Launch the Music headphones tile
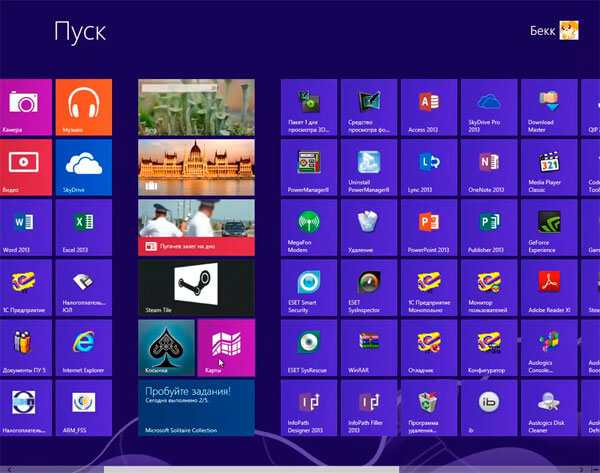Screen dimensions: 600x473 (x=84, y=107)
